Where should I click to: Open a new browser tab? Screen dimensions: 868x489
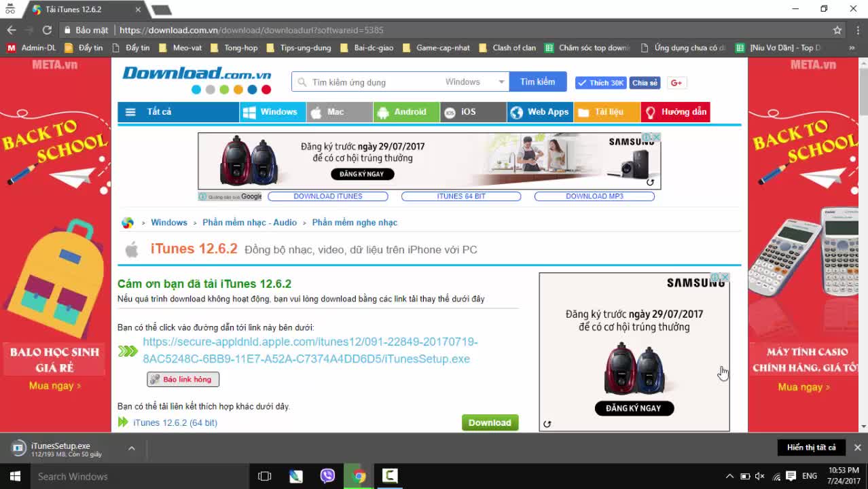161,10
